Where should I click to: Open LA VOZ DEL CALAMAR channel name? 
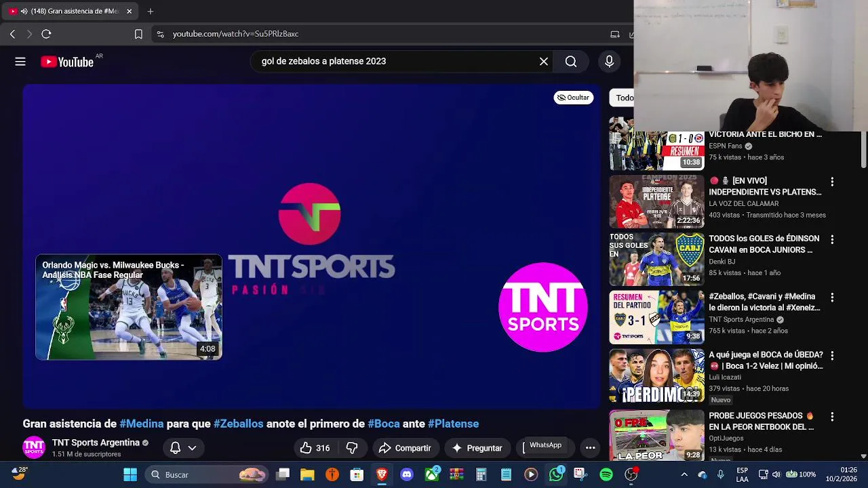[x=743, y=204]
